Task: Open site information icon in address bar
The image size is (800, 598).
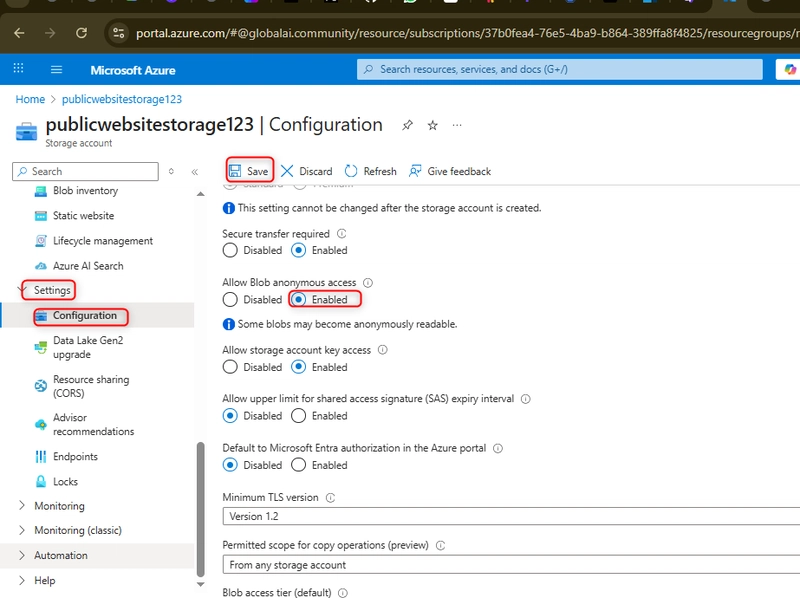Action: click(x=118, y=33)
